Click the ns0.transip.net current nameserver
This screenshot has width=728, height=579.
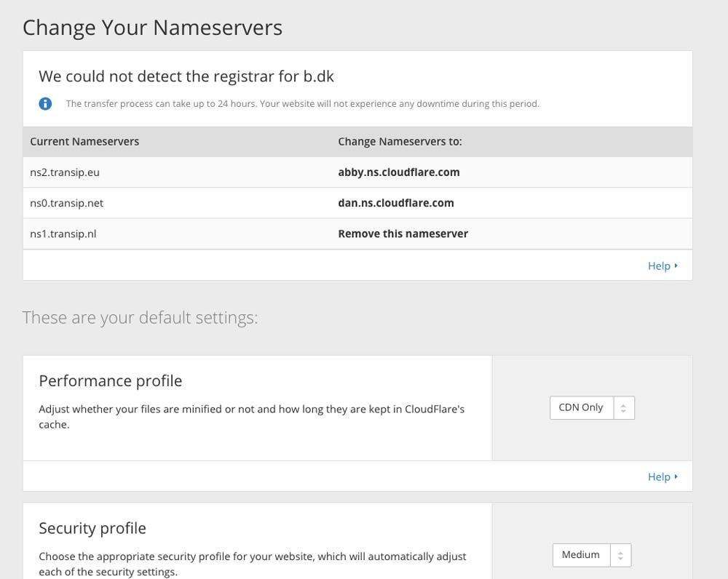coord(66,203)
